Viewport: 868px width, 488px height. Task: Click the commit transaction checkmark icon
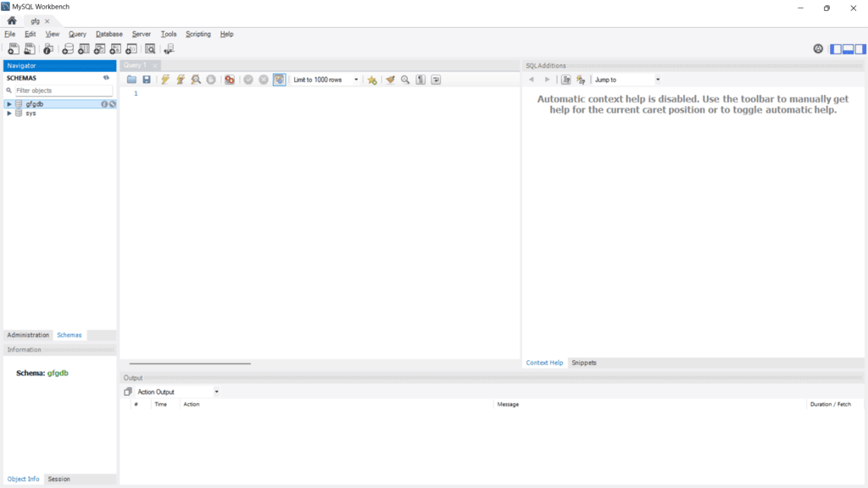248,80
